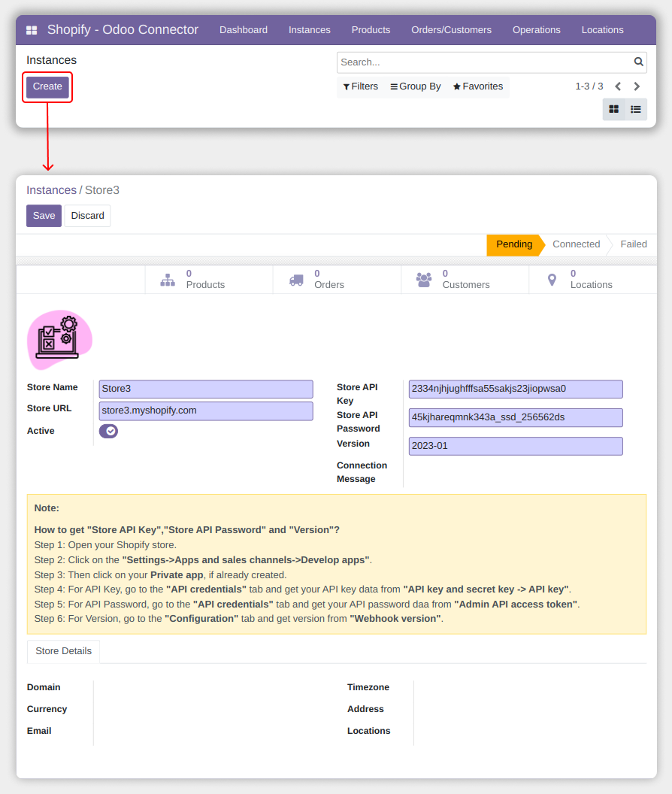This screenshot has height=794, width=672.
Task: Switch to list view icon
Action: click(x=635, y=109)
